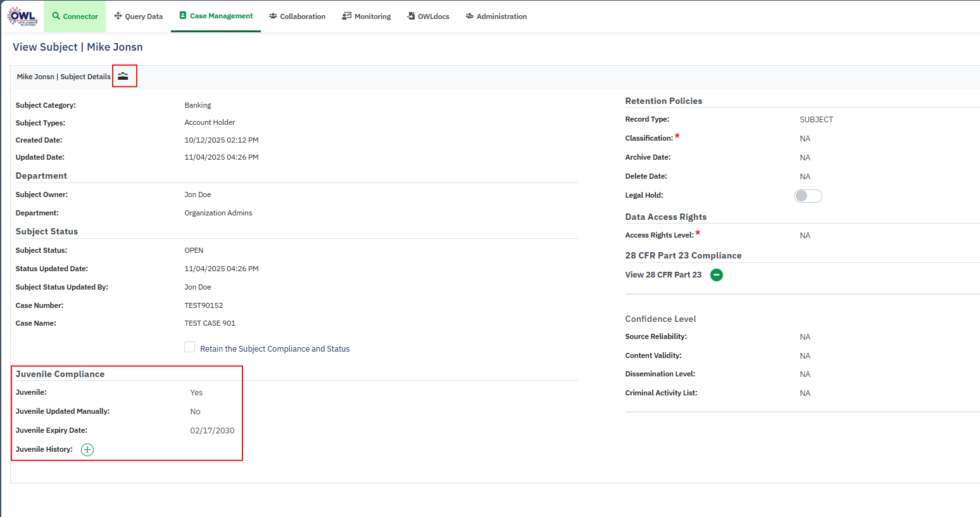Click the Monitoring icon in navigation

346,16
